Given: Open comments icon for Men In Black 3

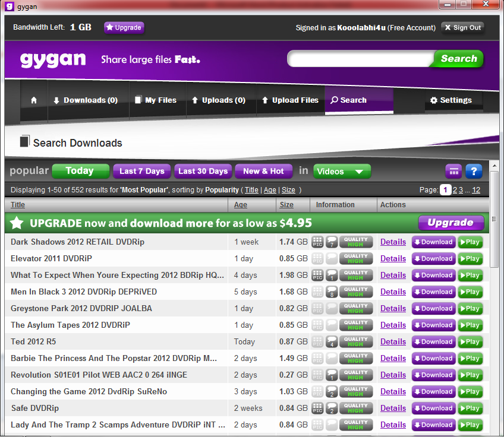Looking at the screenshot, I should click(332, 292).
